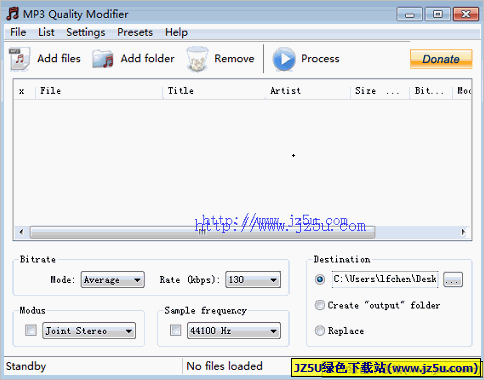The image size is (484, 380).
Task: Click the No files loaded status text
Action: (225, 366)
